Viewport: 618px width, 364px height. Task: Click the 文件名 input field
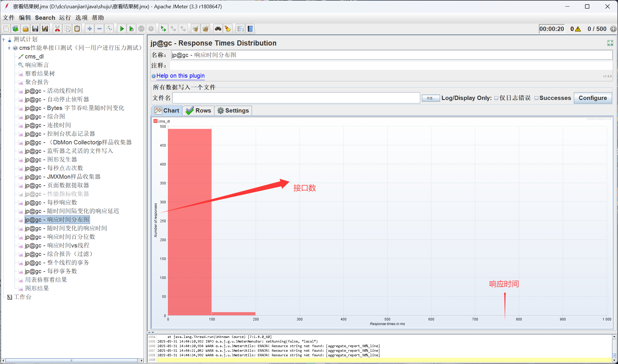tap(296, 98)
